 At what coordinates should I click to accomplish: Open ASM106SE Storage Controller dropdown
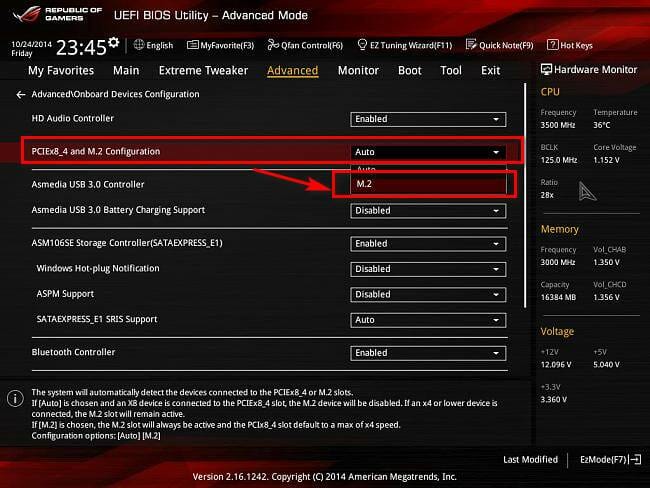[x=428, y=244]
